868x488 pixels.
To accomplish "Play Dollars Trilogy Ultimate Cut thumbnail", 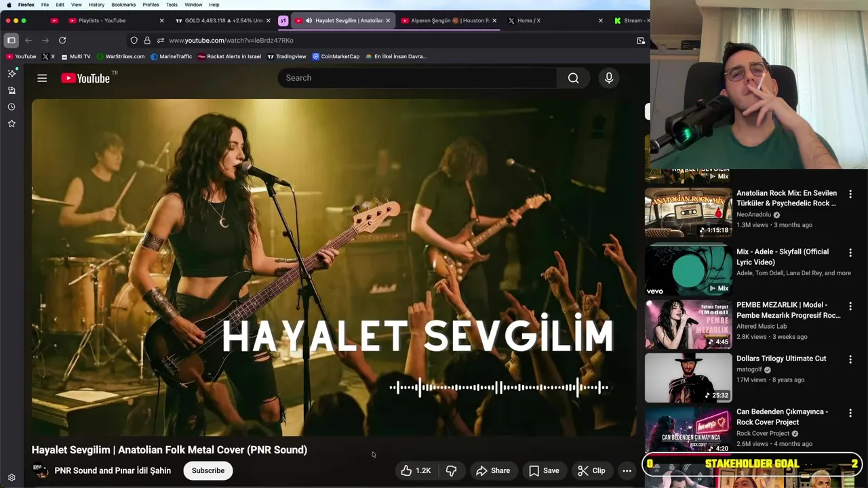I will coord(688,378).
